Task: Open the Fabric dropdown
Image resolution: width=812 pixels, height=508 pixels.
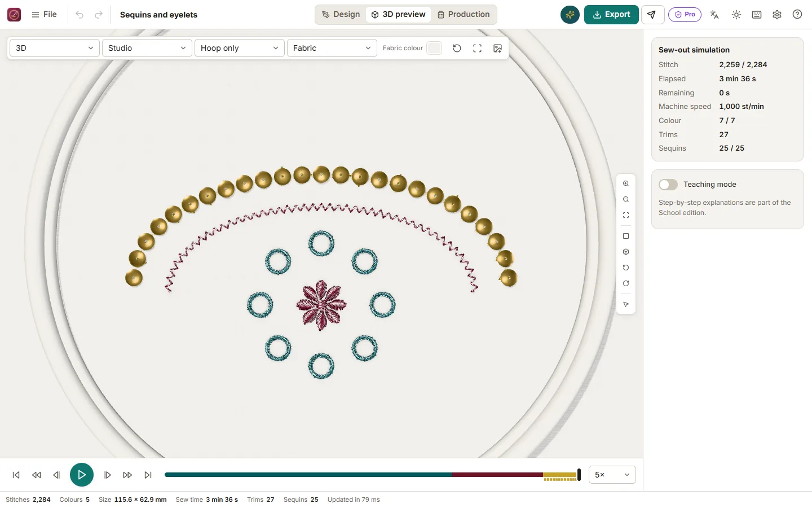Action: tap(332, 48)
